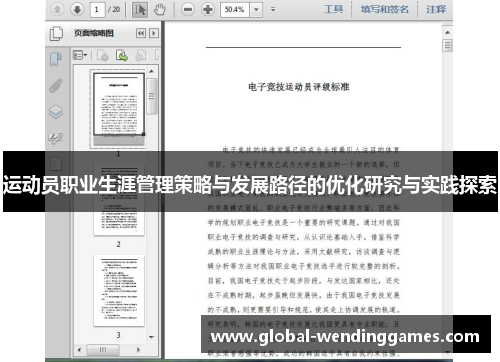Image resolution: width=500 pixels, height=362 pixels.
Task: Click the www.global-wendinggames.com link
Action: pos(345,337)
